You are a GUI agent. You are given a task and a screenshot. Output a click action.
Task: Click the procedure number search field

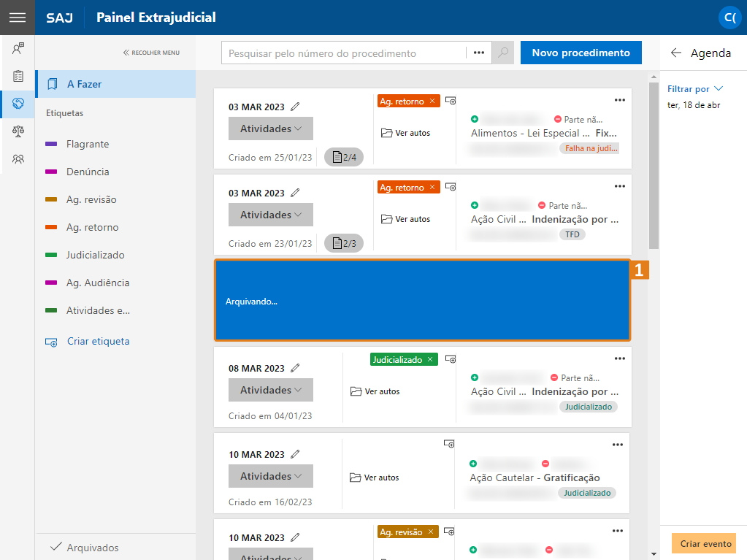tap(343, 53)
